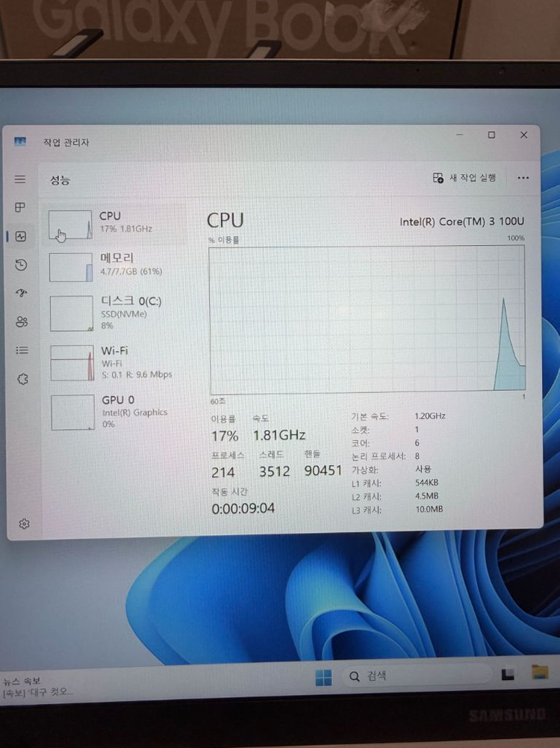
Task: Click the 10.0MB L3 cache value
Action: [429, 510]
